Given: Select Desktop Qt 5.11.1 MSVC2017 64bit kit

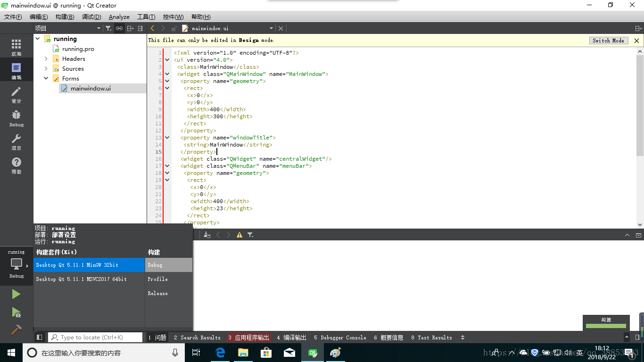Looking at the screenshot, I should pos(89,279).
